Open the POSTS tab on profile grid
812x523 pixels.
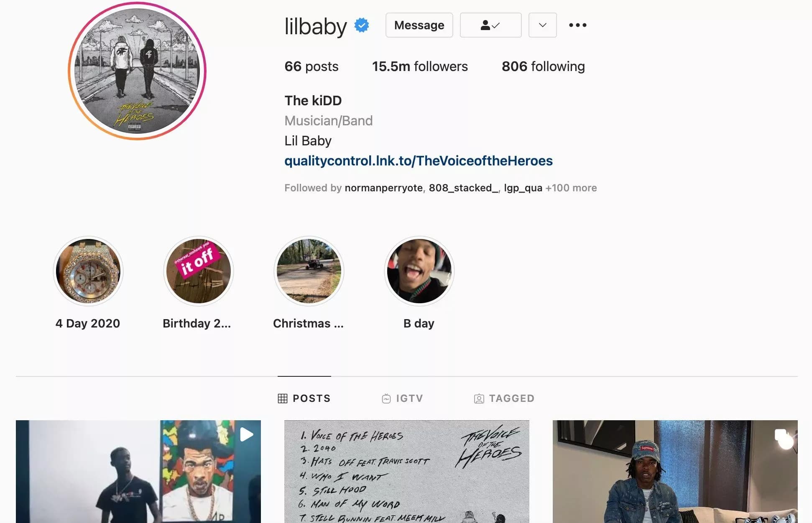[x=304, y=399]
